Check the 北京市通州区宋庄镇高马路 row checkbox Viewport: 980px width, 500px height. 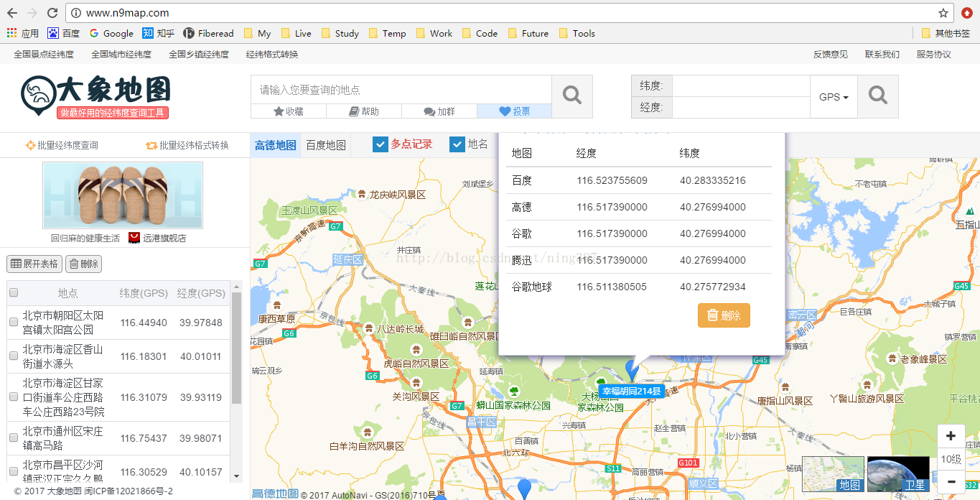14,438
